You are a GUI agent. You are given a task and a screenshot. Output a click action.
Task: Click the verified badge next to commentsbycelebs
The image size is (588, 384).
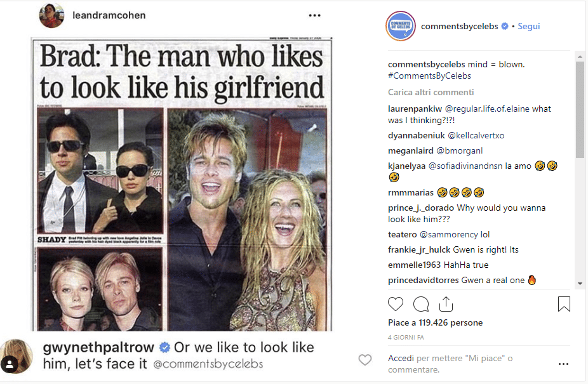(x=505, y=26)
